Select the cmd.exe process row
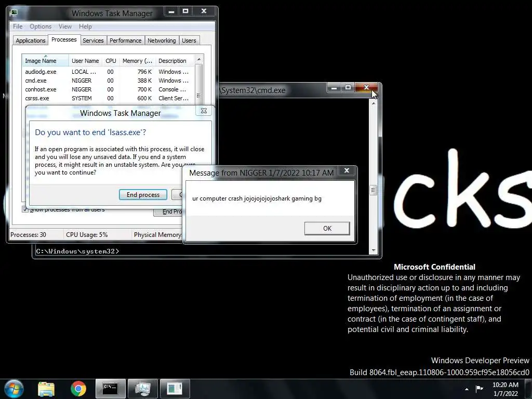532x399 pixels. pyautogui.click(x=108, y=81)
